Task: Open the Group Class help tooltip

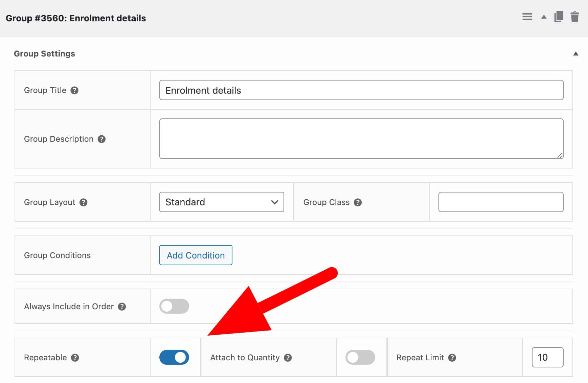Action: click(x=358, y=202)
